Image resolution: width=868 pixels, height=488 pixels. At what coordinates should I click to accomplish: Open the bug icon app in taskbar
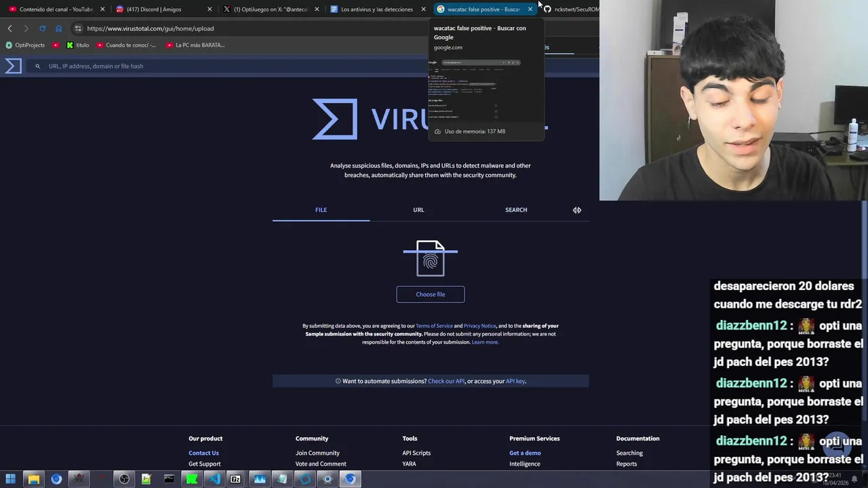coord(79,479)
